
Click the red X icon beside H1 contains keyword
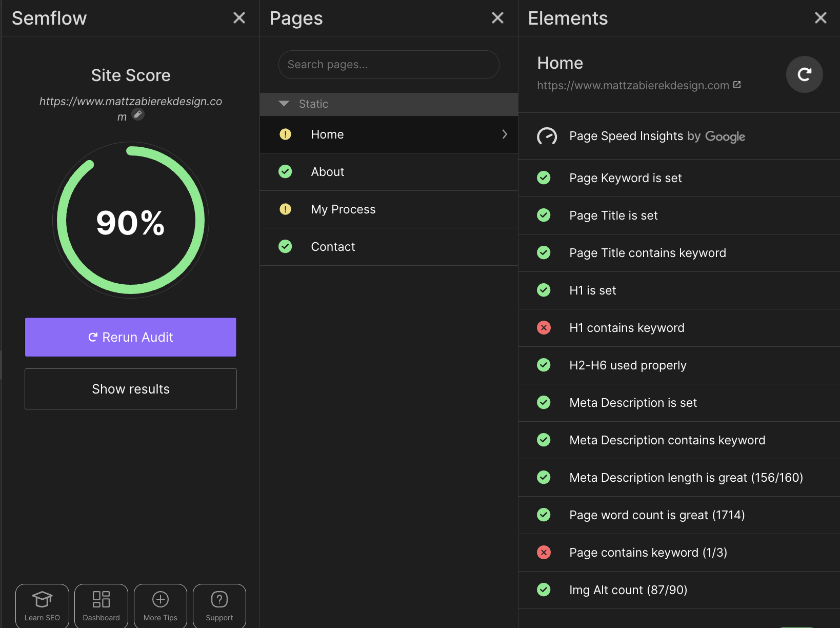[x=544, y=328]
